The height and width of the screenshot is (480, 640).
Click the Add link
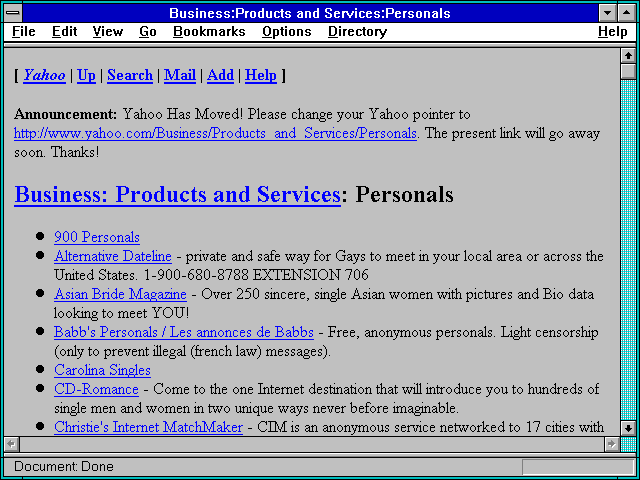[x=220, y=76]
